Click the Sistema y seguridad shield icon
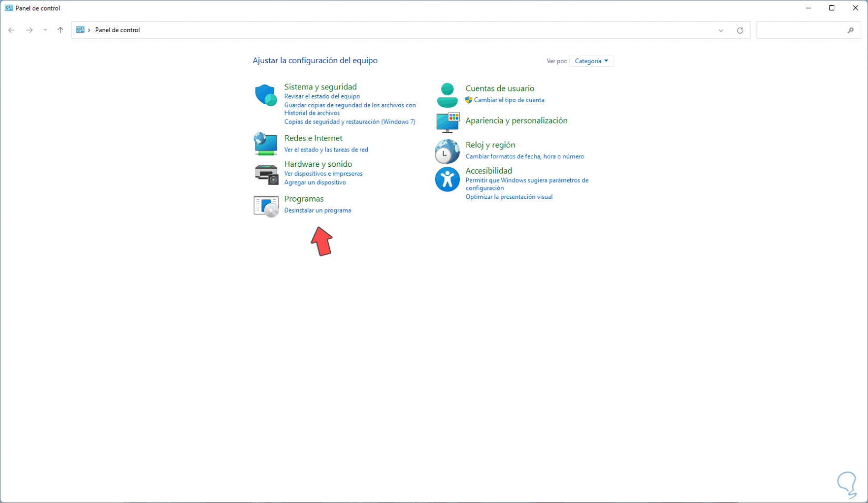Screen dimensions: 868x503 point(266,95)
